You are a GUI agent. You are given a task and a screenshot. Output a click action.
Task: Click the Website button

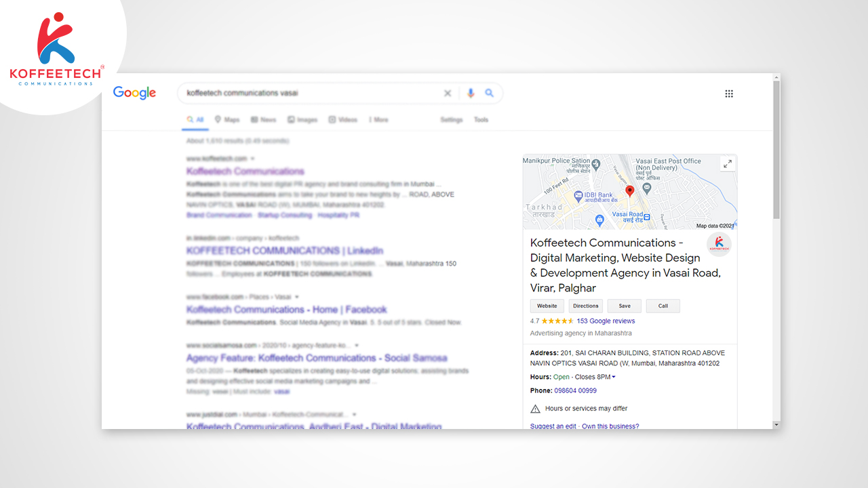547,306
